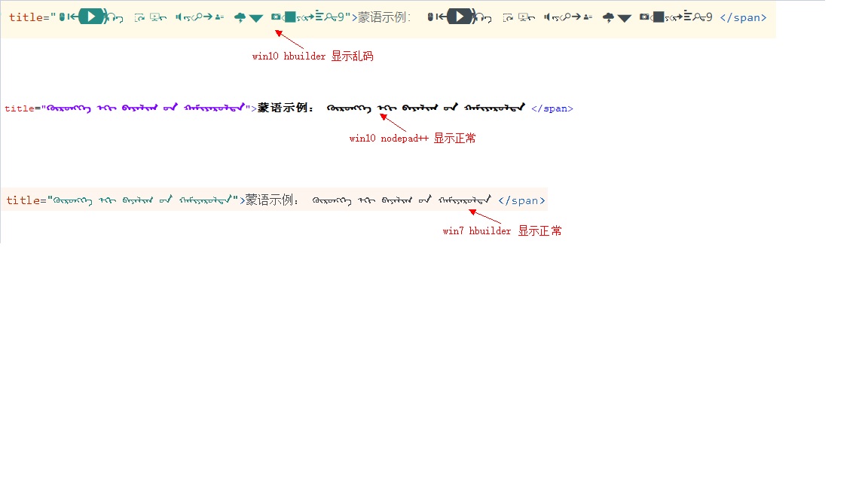Click the teal cloud lightning glyph
The width and height of the screenshot is (868, 488).
click(240, 17)
